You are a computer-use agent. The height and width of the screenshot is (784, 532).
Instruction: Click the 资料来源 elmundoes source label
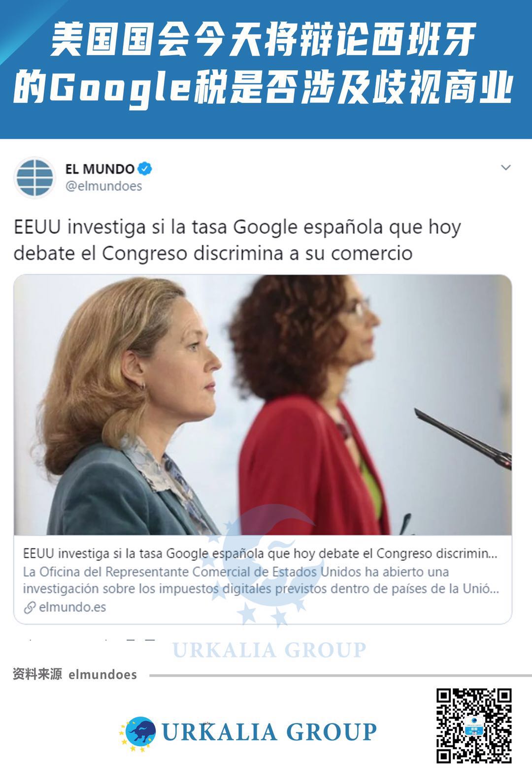point(75,674)
